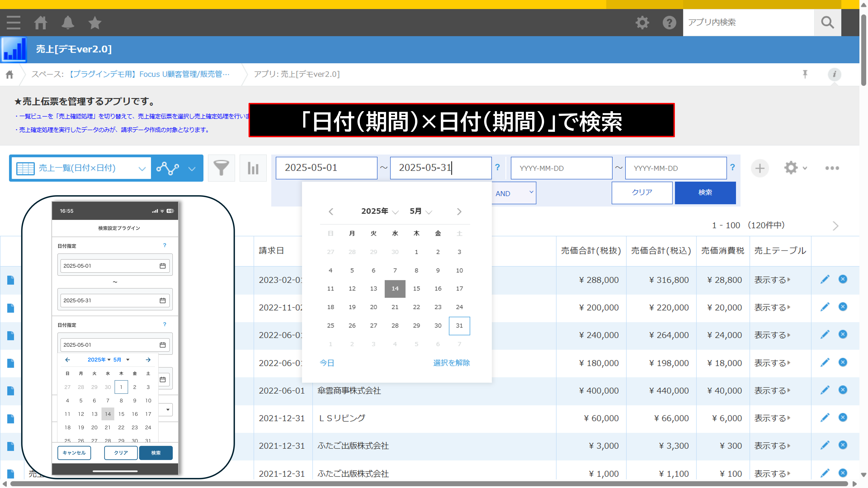Click the sales app bar-chart icon
This screenshot has width=868, height=488.
pos(14,49)
